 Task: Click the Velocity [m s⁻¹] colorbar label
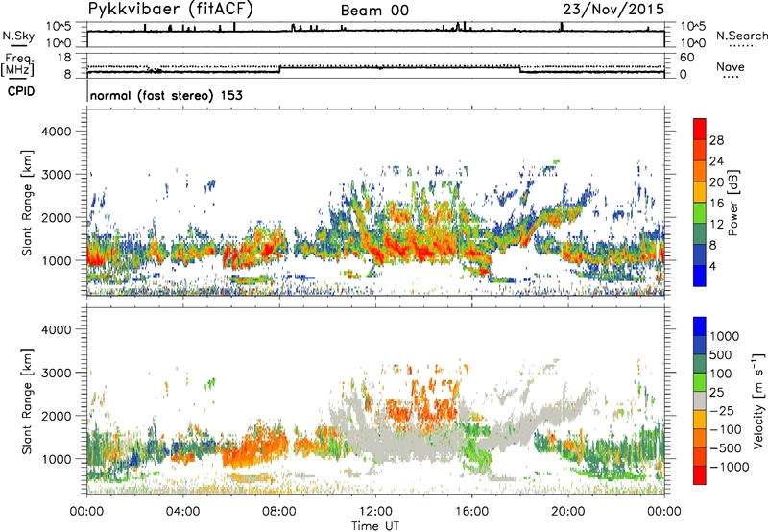pyautogui.click(x=758, y=400)
